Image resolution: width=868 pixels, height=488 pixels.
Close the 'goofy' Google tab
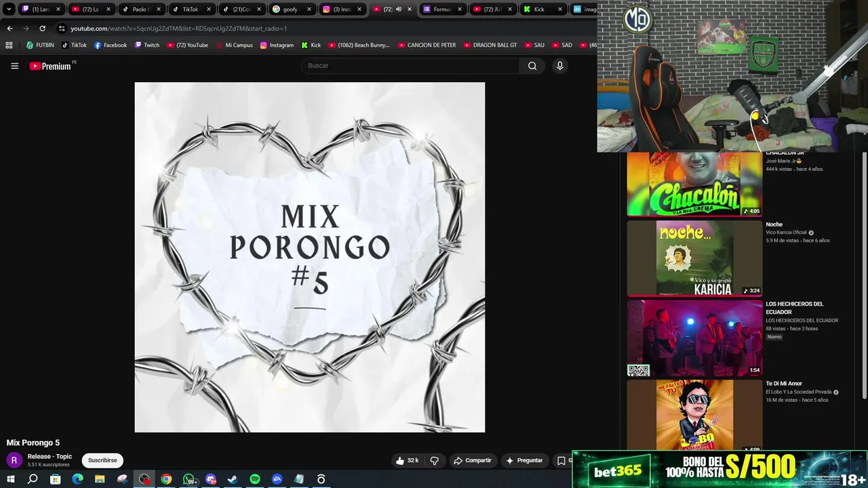point(309,9)
